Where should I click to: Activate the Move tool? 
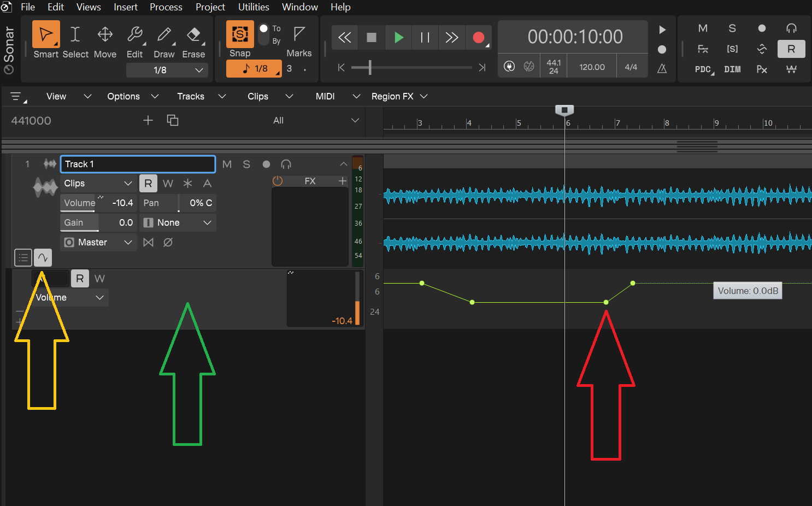105,35
